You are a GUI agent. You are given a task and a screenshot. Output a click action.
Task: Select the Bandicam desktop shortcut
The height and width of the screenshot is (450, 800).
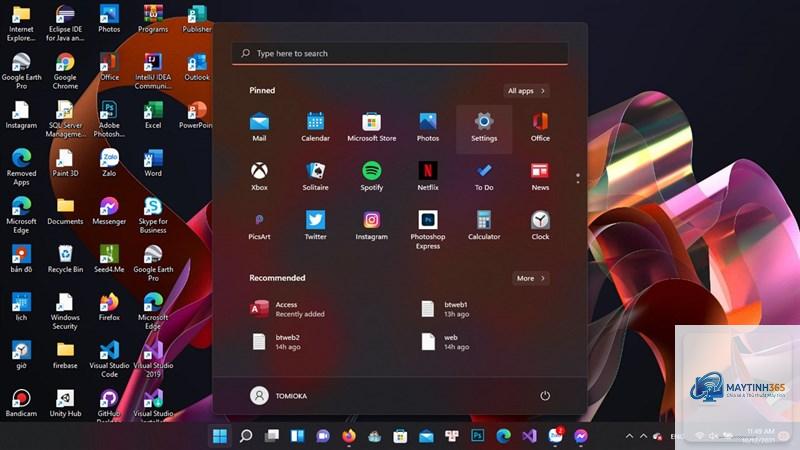pos(21,403)
